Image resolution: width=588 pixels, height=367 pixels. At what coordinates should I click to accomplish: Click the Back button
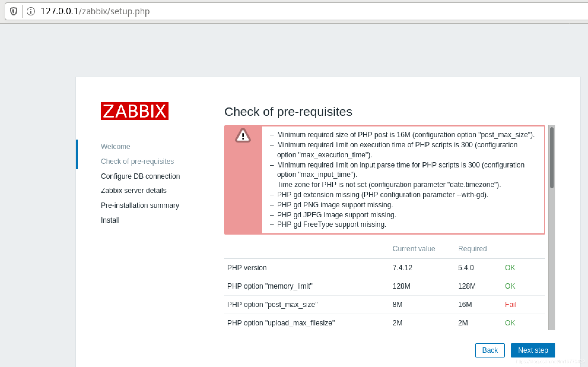(490, 350)
